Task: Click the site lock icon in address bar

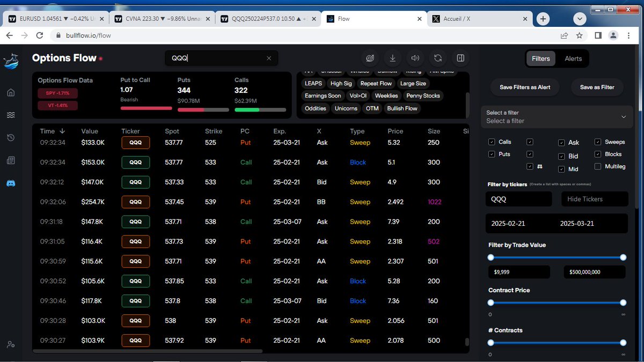Action: pyautogui.click(x=59, y=35)
